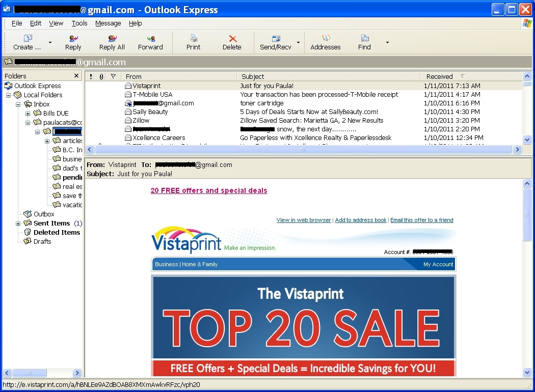Click Home & Family link
The image size is (535, 392).
point(200,264)
